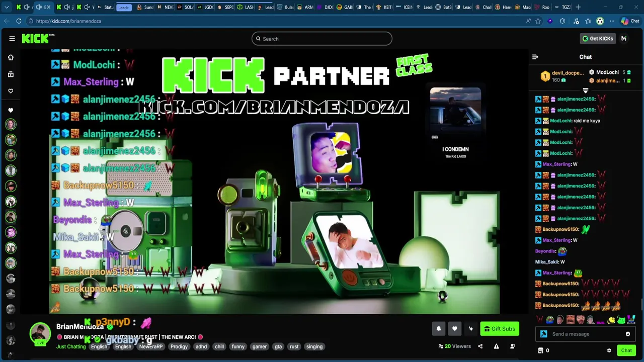The height and width of the screenshot is (362, 644).
Task: Click the Get KICKs button
Action: 598,39
